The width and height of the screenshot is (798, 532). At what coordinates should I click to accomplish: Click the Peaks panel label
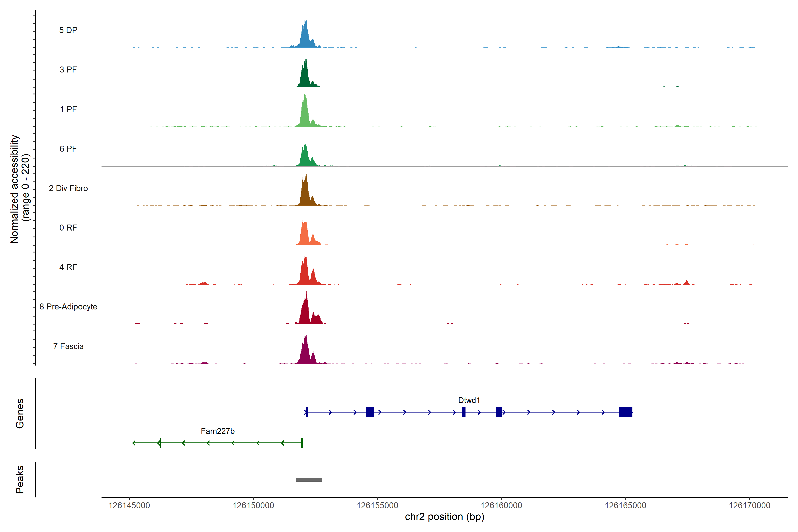click(x=20, y=479)
